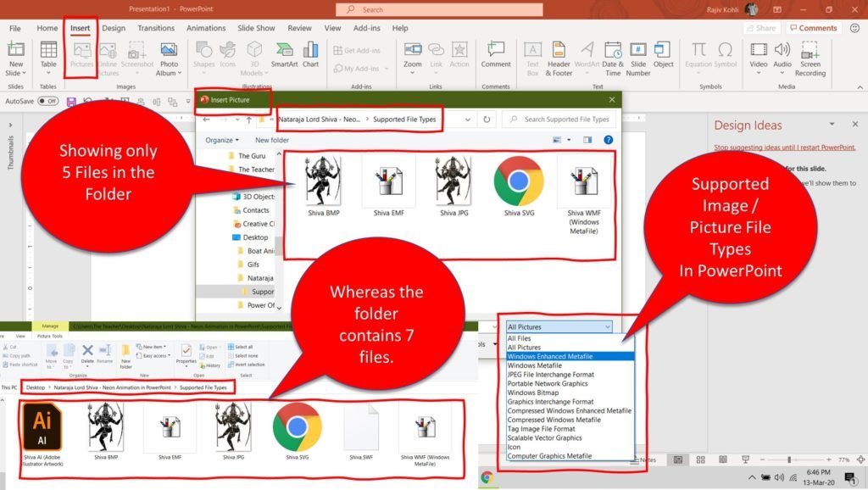Image resolution: width=868 pixels, height=490 pixels.
Task: Insert Date & Time
Action: 613,58
